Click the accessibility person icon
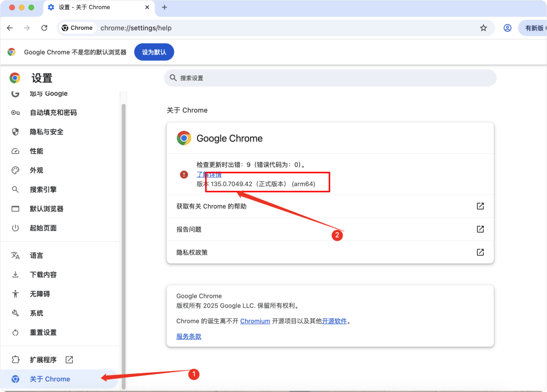 (x=15, y=294)
